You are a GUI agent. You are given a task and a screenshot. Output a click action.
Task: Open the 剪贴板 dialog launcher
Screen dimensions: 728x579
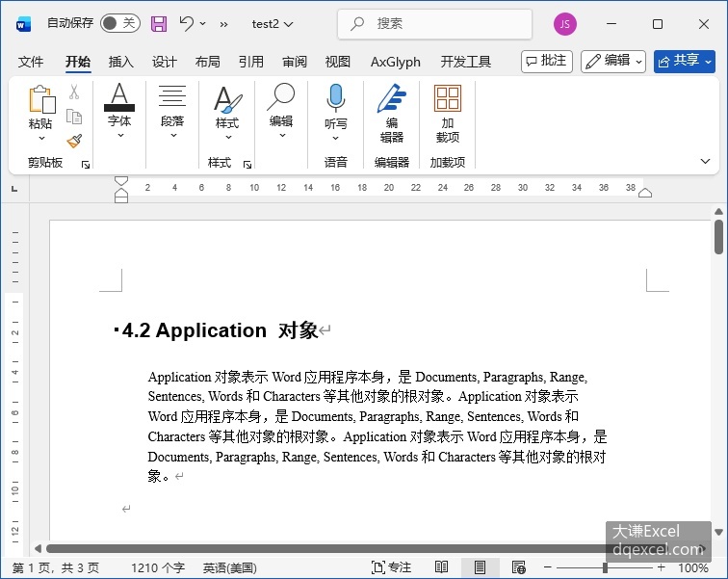86,165
